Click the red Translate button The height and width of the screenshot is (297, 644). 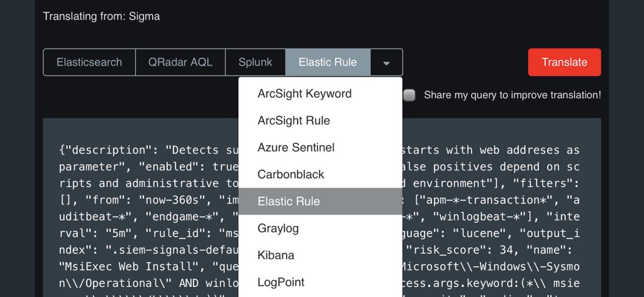click(x=564, y=62)
